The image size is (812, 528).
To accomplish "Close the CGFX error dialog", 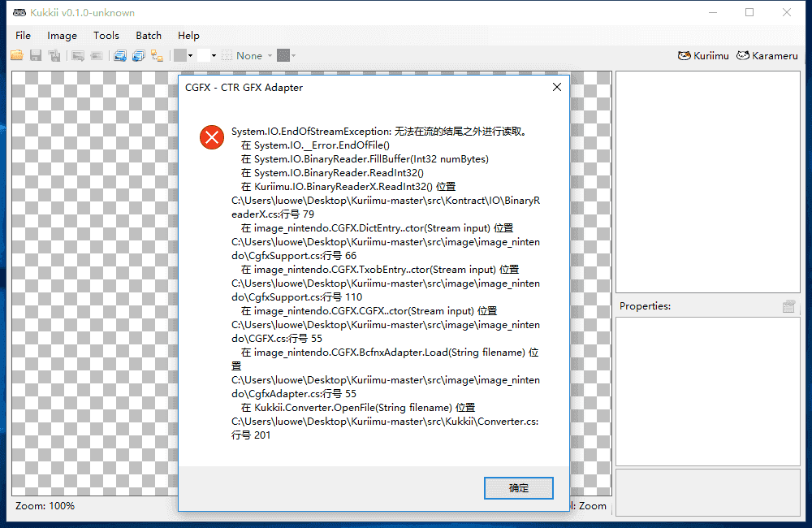I will (557, 87).
